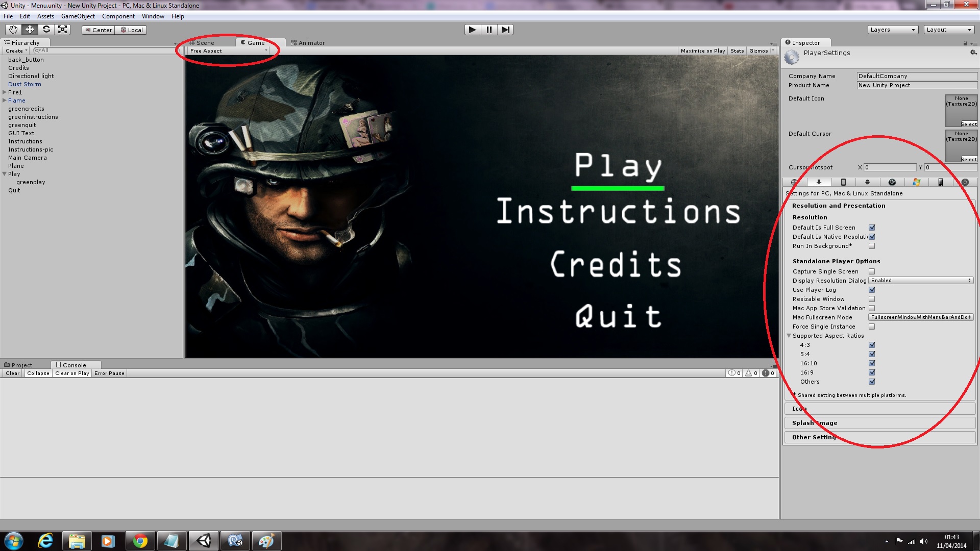
Task: Switch to the Project tab
Action: [18, 365]
